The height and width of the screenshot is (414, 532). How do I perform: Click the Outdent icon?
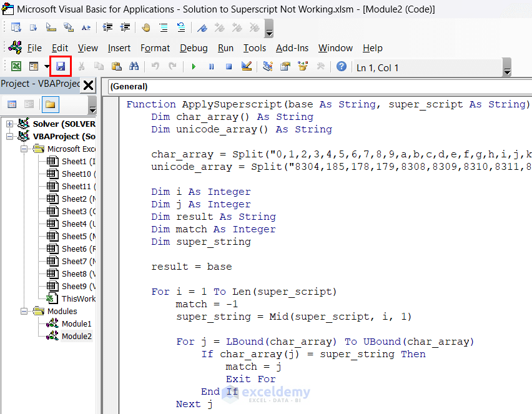pyautogui.click(x=126, y=27)
